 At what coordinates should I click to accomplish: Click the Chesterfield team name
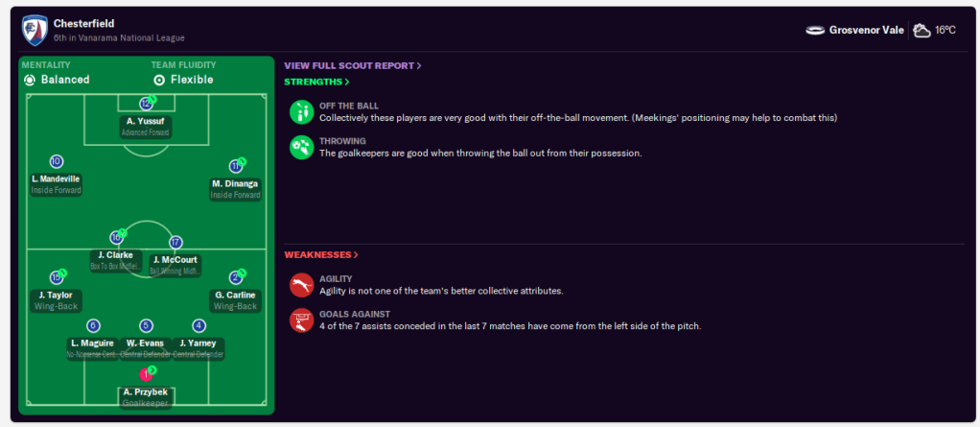(x=83, y=23)
